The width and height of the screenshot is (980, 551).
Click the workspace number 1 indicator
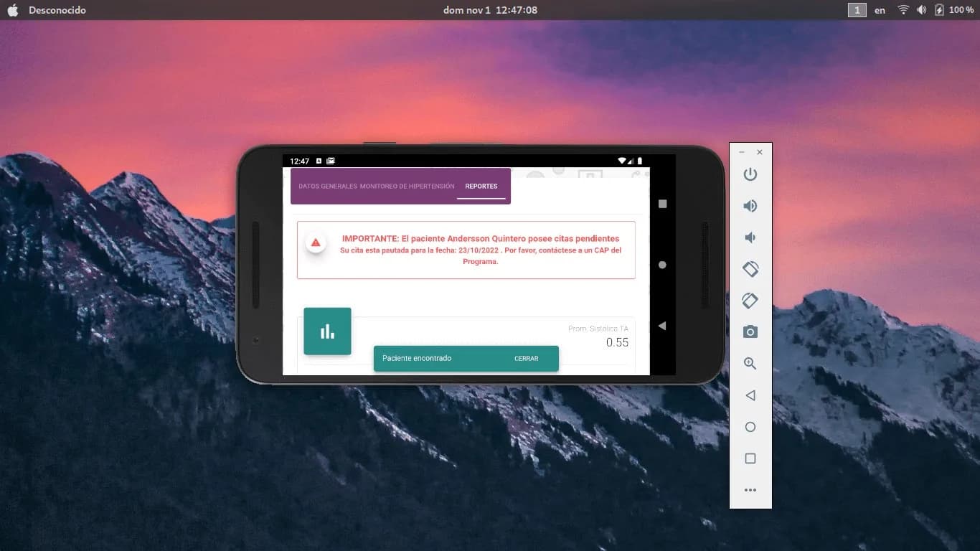coord(857,10)
